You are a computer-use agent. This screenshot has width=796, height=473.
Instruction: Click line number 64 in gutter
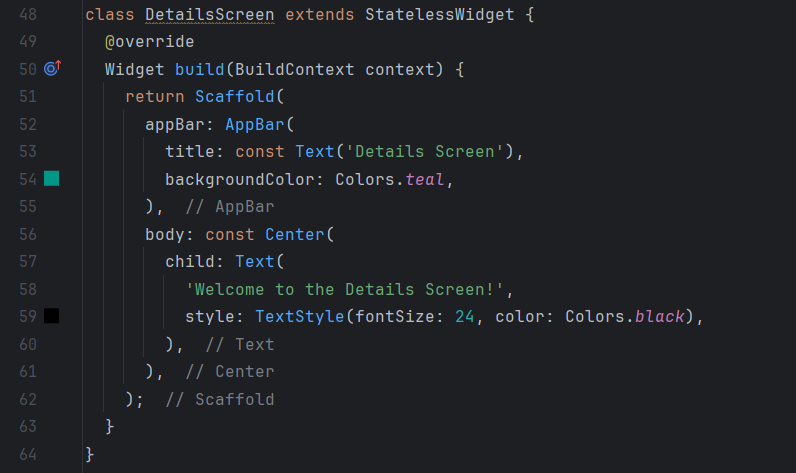[28, 454]
